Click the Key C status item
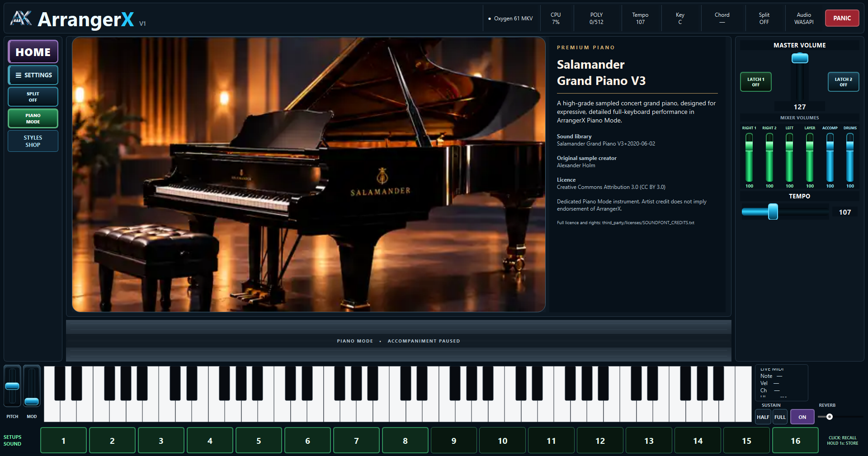This screenshot has width=868, height=456. point(680,19)
